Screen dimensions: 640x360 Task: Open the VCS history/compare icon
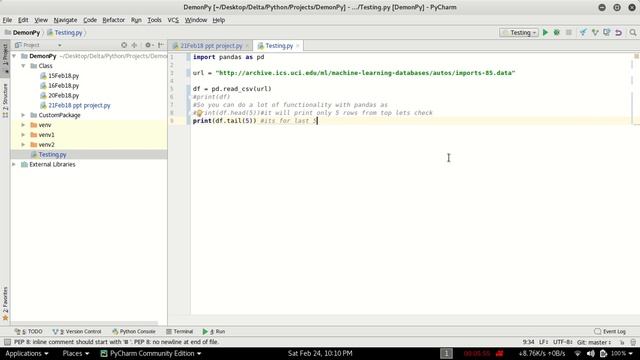[607, 33]
